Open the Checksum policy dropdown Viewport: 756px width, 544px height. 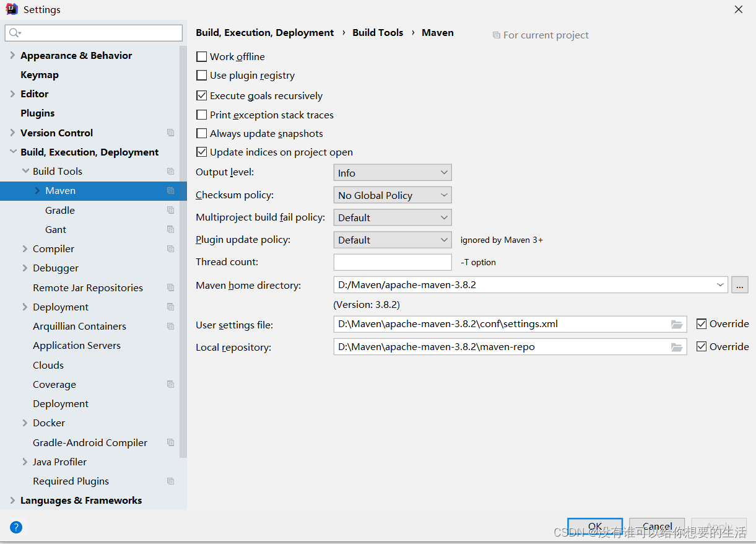click(393, 195)
